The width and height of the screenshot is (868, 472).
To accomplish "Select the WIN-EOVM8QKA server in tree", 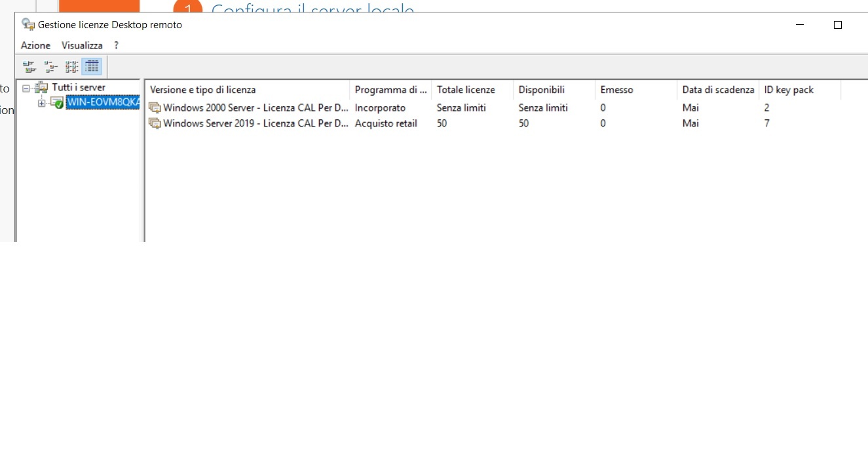I will point(103,102).
